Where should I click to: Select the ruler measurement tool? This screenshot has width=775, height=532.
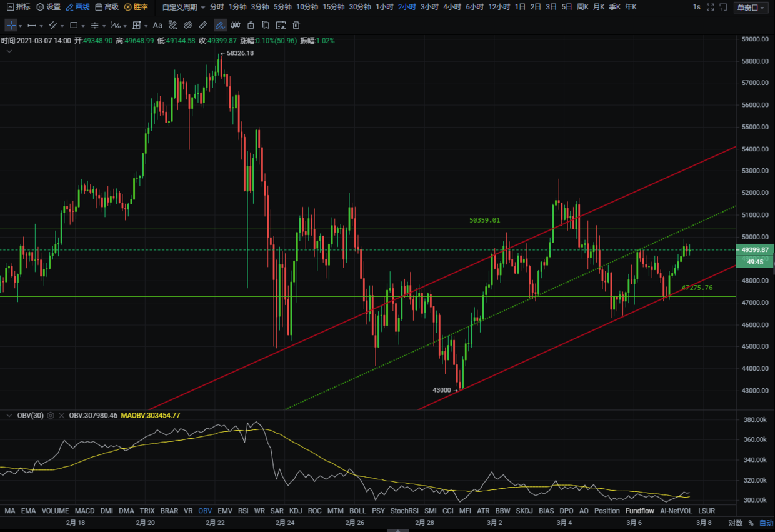tap(203, 26)
